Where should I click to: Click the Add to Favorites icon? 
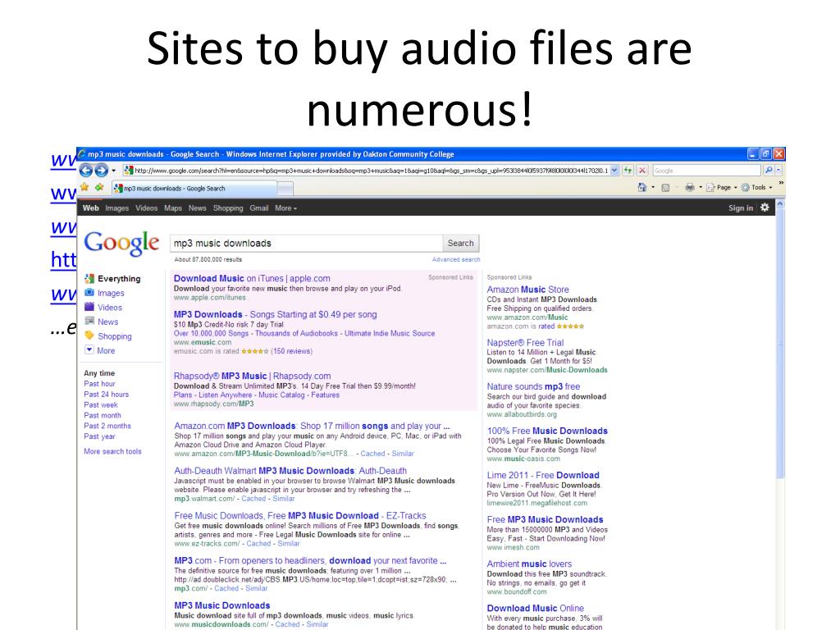(99, 188)
